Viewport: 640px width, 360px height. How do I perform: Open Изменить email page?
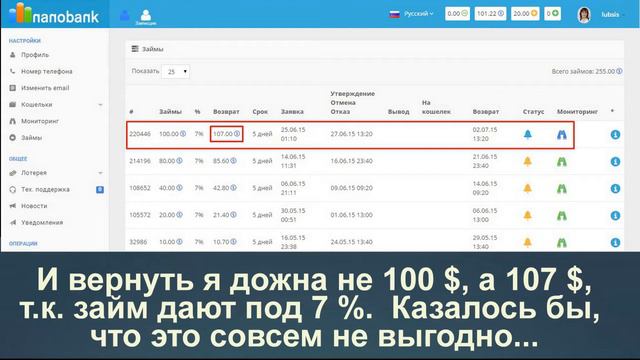45,88
